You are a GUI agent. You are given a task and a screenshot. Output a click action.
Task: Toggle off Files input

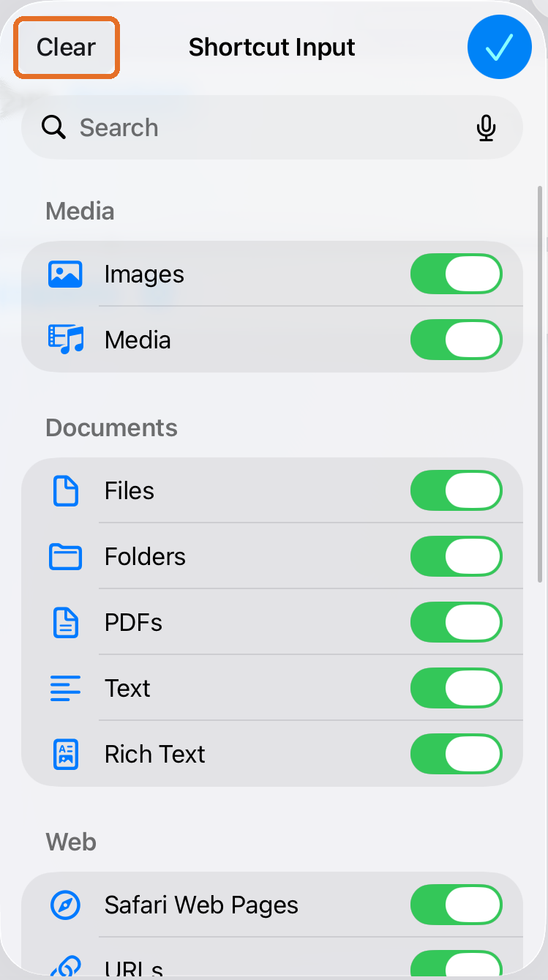[457, 490]
